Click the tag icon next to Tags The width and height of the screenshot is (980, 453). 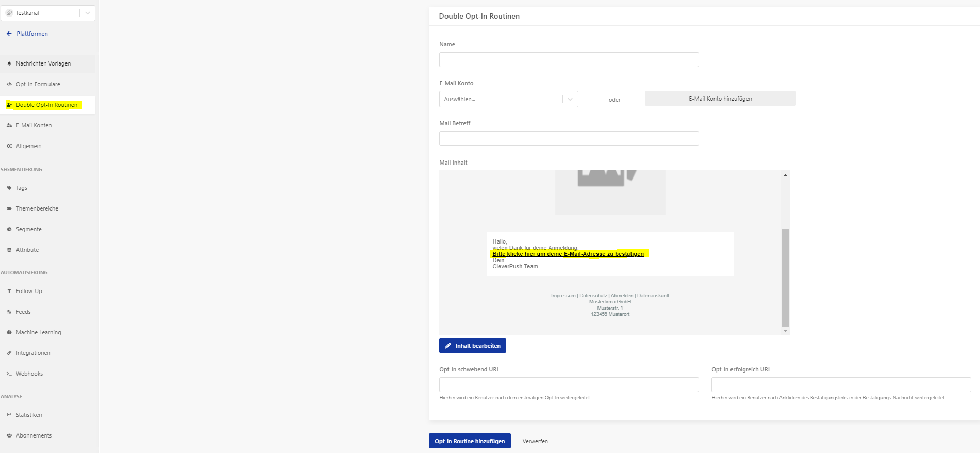tap(9, 188)
